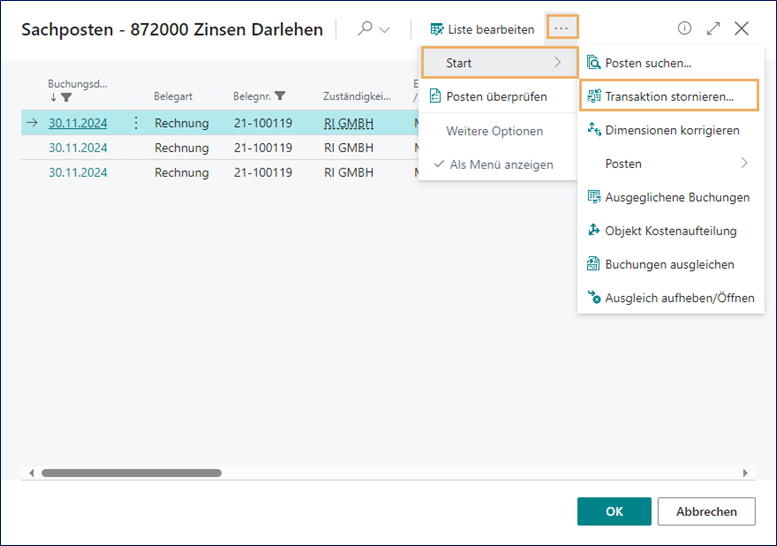
Task: Open Ausgeglichene Buchungen
Action: pyautogui.click(x=676, y=197)
